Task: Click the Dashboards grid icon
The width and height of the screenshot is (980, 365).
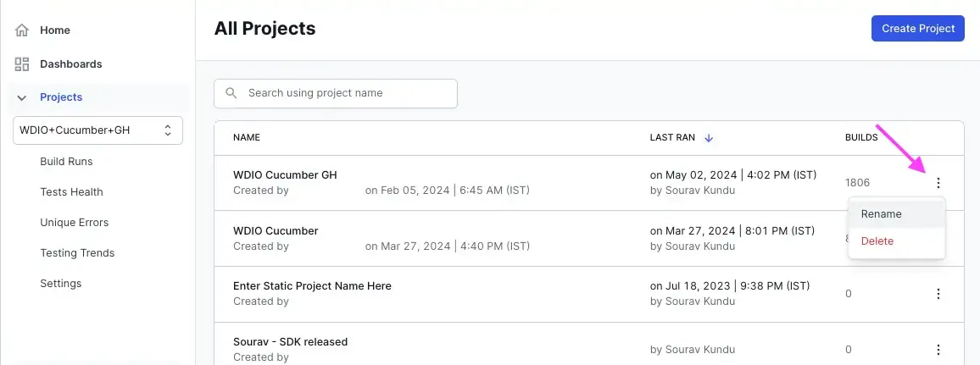Action: (x=22, y=64)
